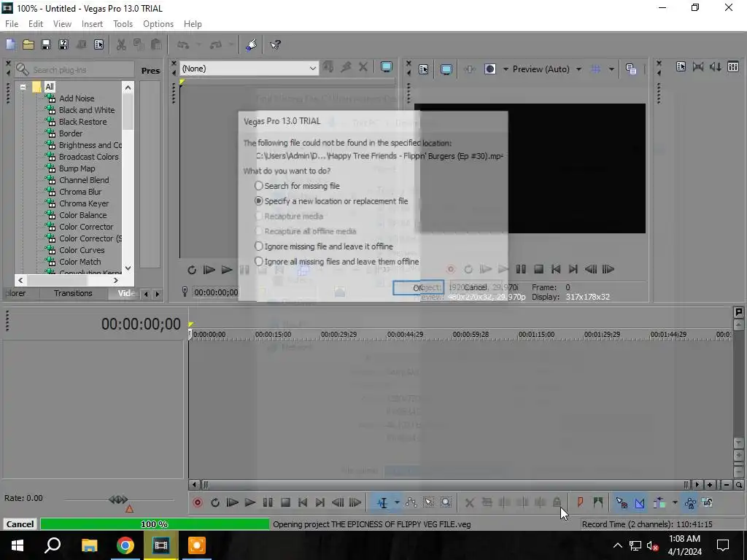Confirm the missing file dialog with OK
The width and height of the screenshot is (747, 560).
point(418,287)
